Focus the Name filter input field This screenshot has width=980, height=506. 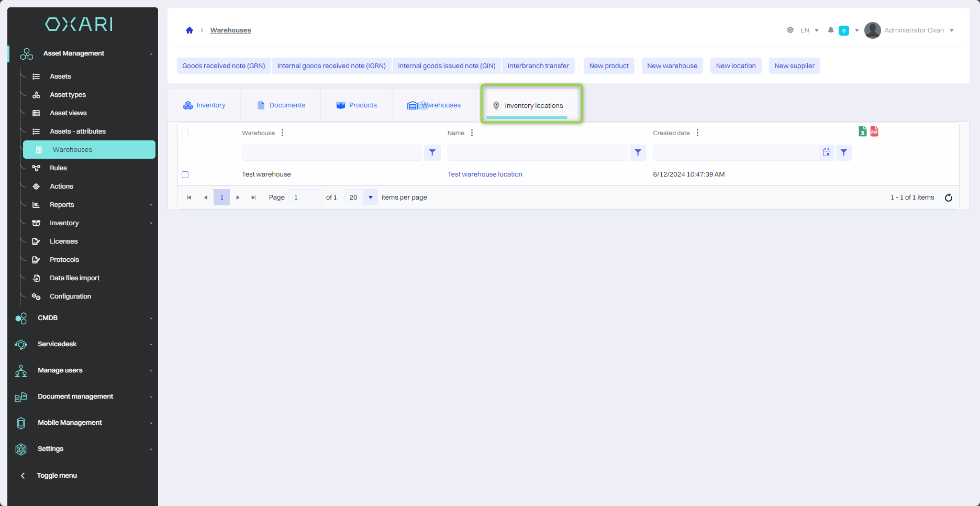coord(537,152)
